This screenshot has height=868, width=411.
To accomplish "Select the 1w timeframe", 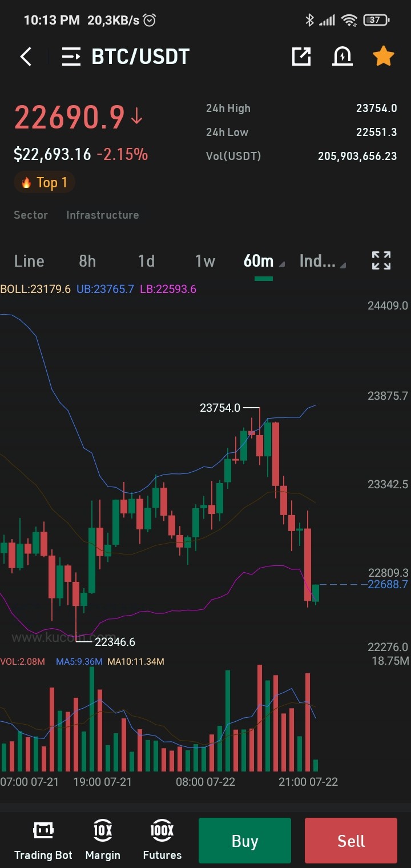I will pyautogui.click(x=205, y=261).
